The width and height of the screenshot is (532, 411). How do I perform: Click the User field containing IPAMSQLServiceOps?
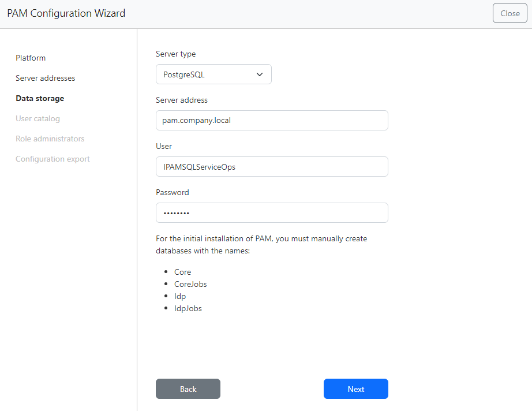pyautogui.click(x=272, y=167)
